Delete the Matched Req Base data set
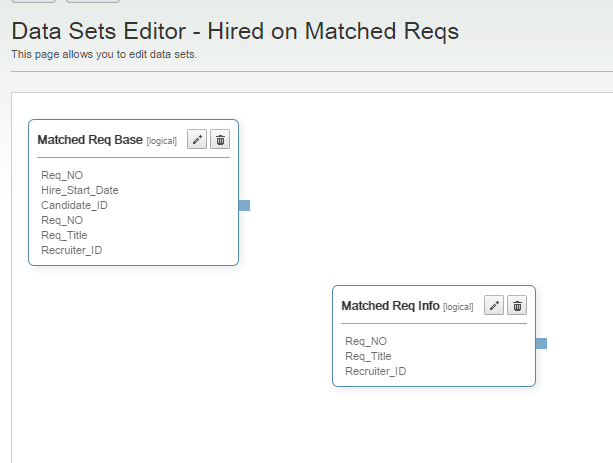Viewport: 613px width, 463px height. tap(220, 140)
